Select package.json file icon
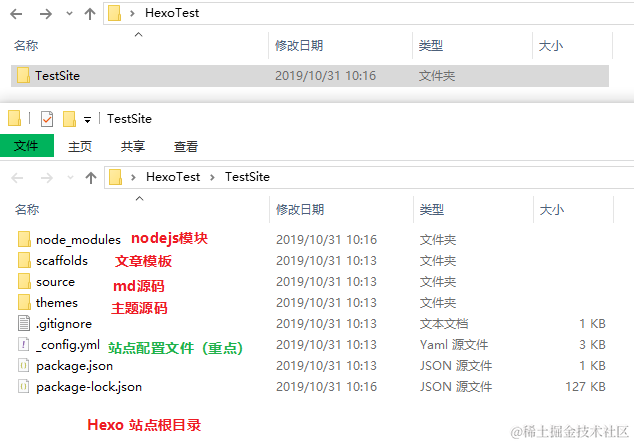This screenshot has height=444, width=634. 24,365
